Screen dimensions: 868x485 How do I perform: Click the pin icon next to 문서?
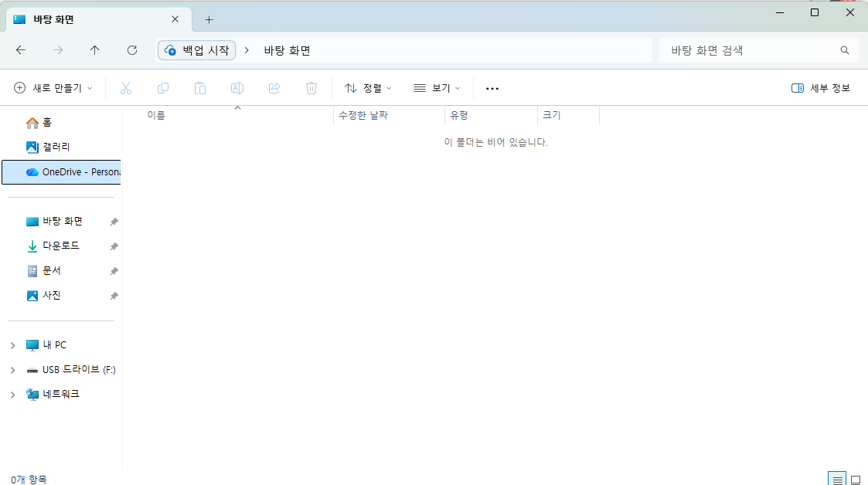pyautogui.click(x=114, y=272)
